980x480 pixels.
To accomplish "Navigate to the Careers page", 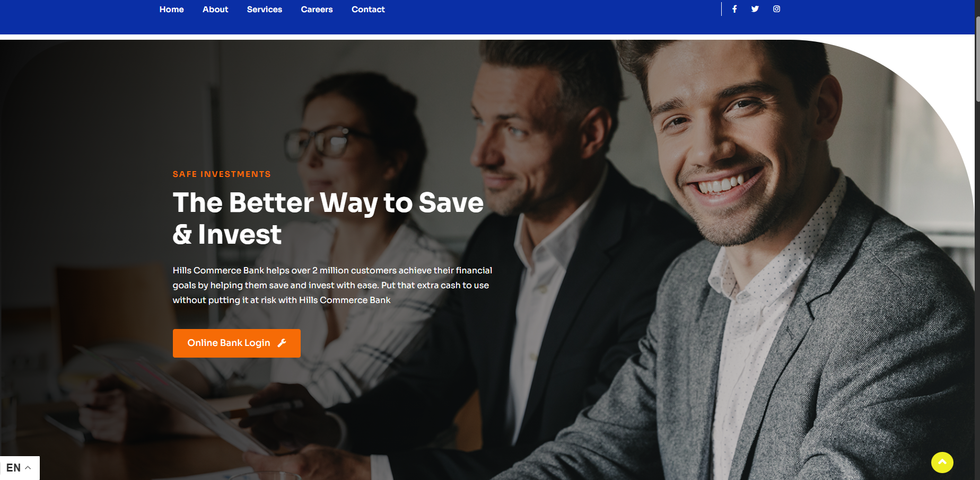I will [317, 10].
